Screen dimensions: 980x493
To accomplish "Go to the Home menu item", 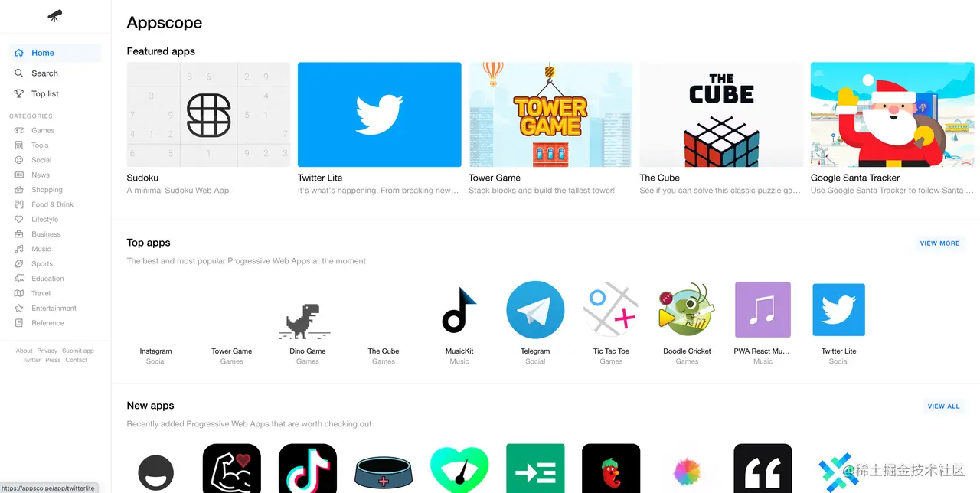I will point(54,53).
